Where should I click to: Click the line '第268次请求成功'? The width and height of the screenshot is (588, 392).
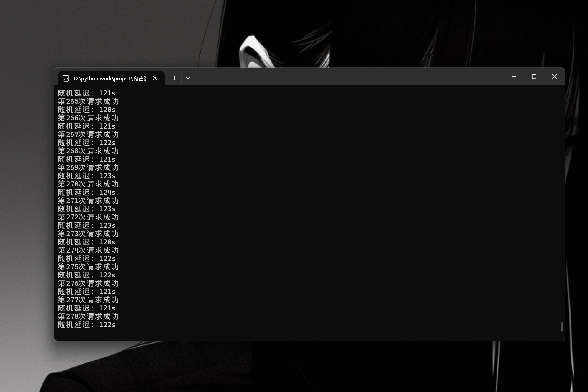point(88,151)
